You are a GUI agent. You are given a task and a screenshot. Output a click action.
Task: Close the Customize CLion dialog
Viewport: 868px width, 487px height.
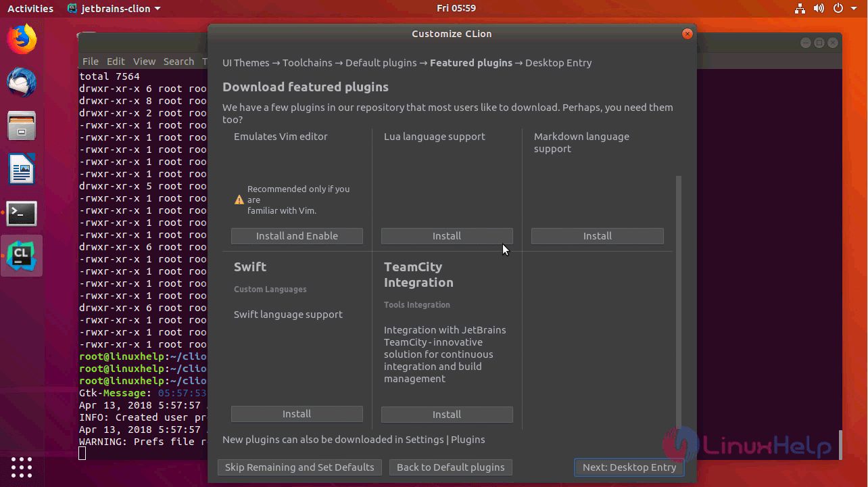click(x=688, y=34)
